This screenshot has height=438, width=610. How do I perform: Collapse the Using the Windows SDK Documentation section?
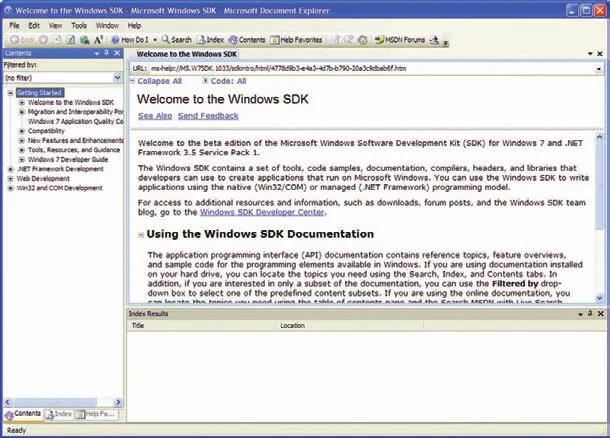[x=141, y=235]
